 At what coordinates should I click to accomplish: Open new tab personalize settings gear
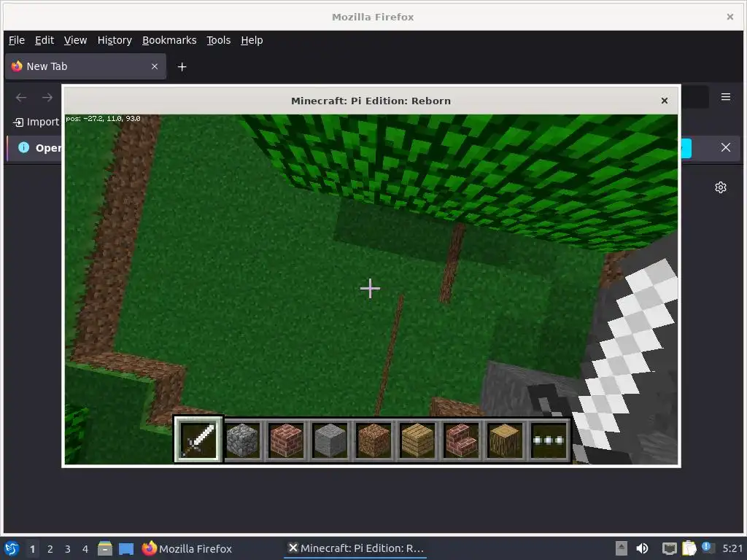(720, 187)
